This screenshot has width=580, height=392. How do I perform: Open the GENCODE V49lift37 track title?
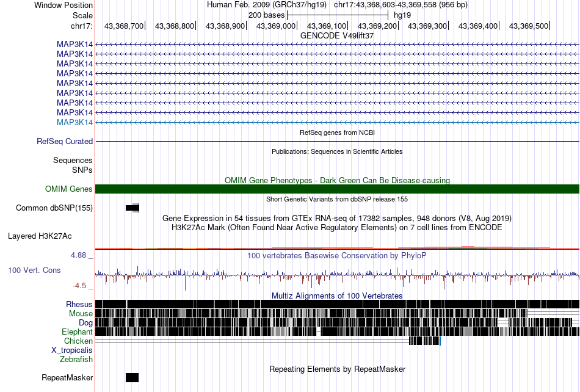(x=337, y=35)
